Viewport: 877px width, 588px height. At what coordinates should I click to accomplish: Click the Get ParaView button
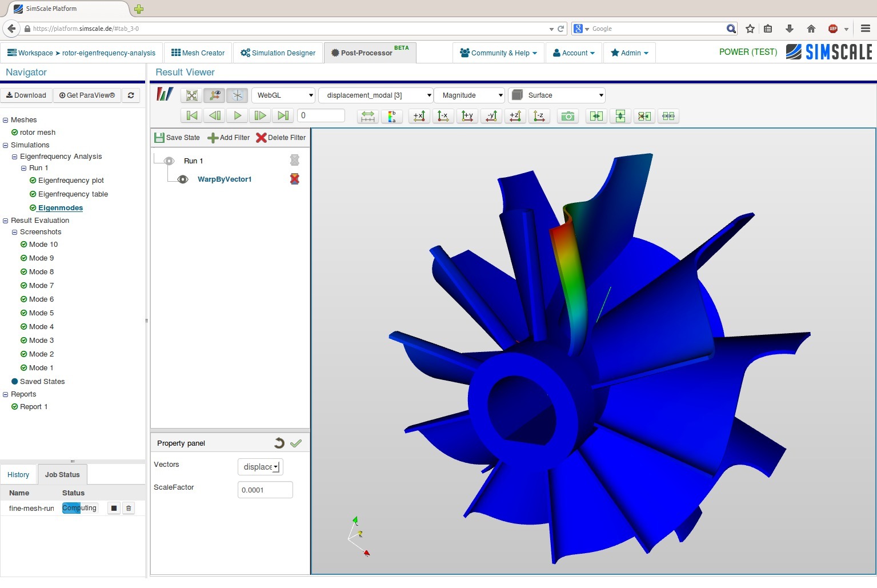87,95
